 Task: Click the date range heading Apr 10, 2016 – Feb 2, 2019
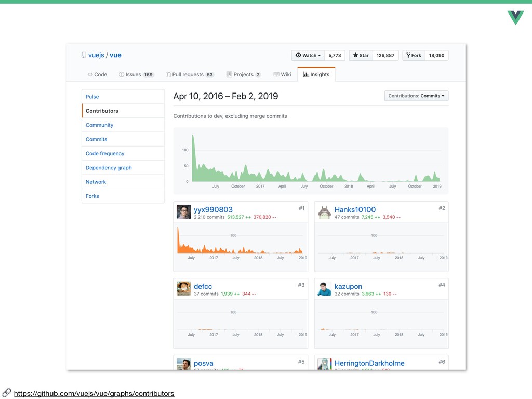tap(225, 96)
